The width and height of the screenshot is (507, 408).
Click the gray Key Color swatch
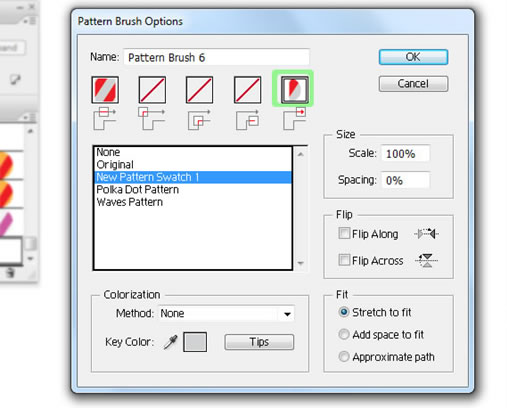tap(195, 342)
